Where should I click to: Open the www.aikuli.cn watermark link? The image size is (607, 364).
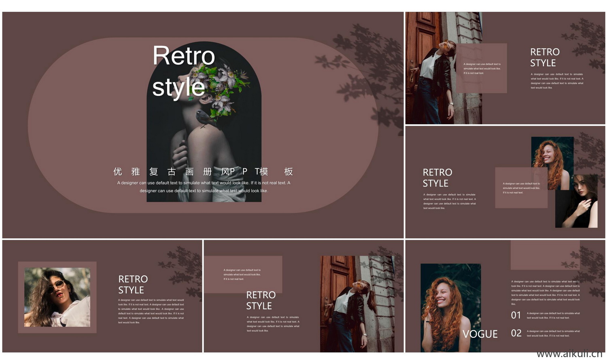[569, 354]
